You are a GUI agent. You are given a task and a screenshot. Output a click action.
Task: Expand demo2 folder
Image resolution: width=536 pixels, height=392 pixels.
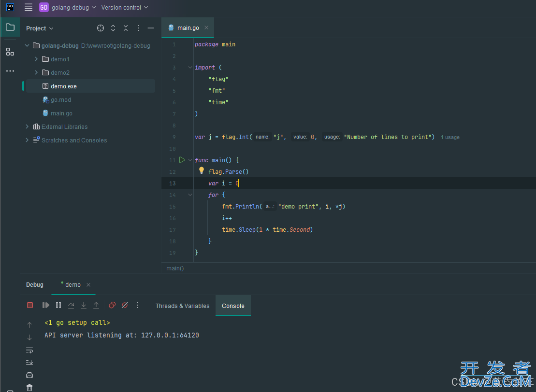[36, 72]
